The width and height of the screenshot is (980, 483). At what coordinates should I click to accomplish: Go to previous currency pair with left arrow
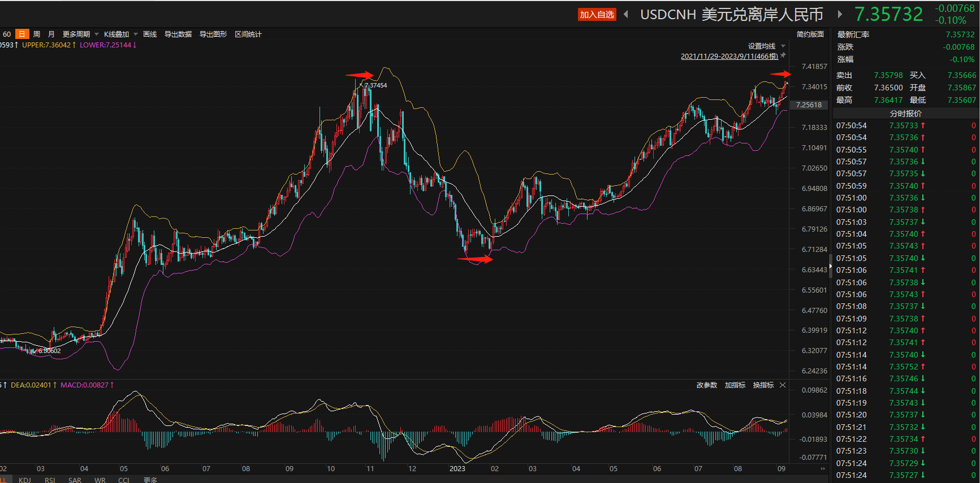coord(626,14)
